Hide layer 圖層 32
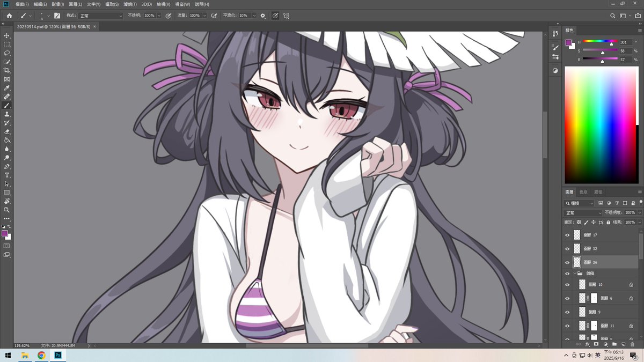This screenshot has height=362, width=644. [568, 249]
